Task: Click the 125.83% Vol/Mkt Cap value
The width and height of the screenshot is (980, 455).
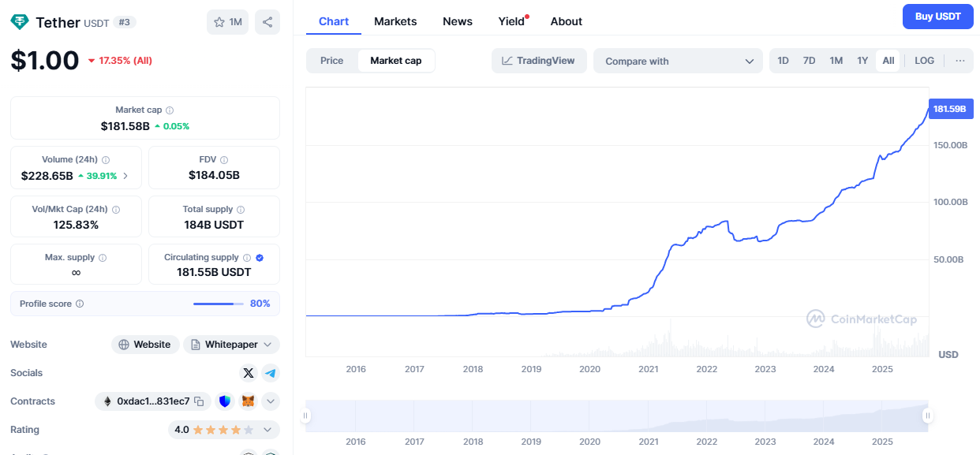Action: [76, 225]
